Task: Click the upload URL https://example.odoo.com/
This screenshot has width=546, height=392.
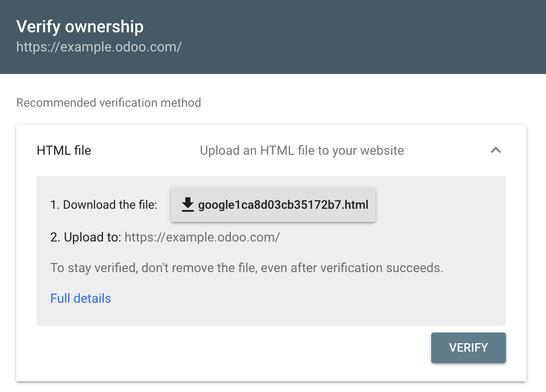Action: click(x=202, y=237)
